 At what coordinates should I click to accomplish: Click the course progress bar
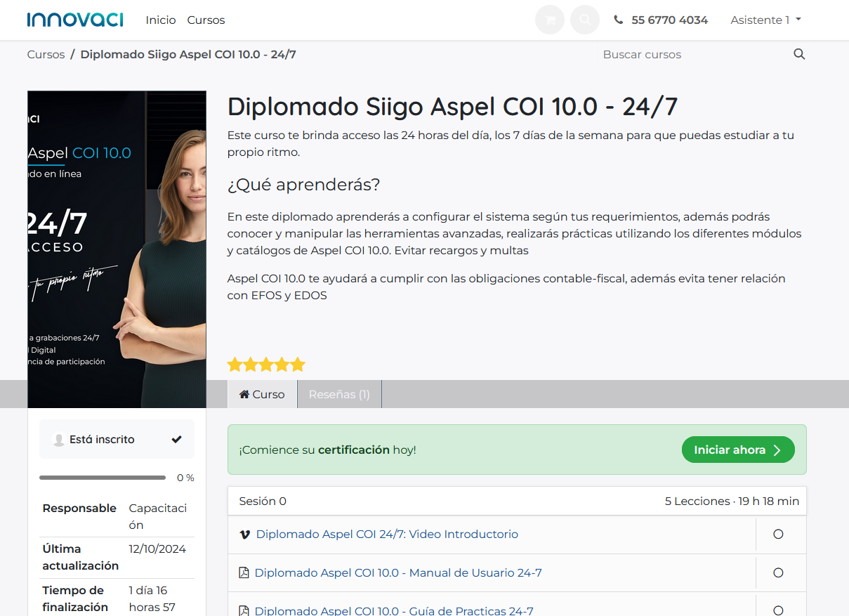(103, 478)
